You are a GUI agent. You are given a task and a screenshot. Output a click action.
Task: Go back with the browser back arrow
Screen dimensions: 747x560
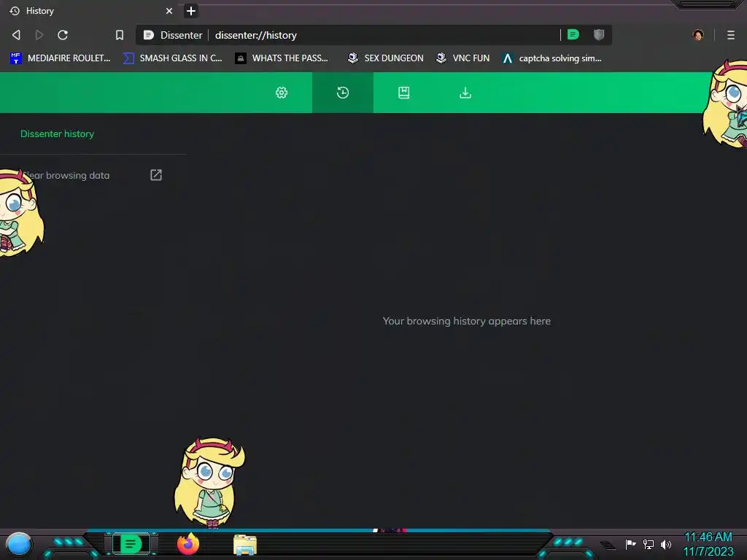16,35
